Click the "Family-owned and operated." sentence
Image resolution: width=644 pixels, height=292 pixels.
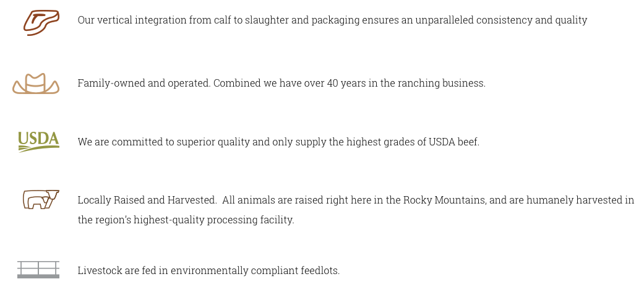click(144, 83)
